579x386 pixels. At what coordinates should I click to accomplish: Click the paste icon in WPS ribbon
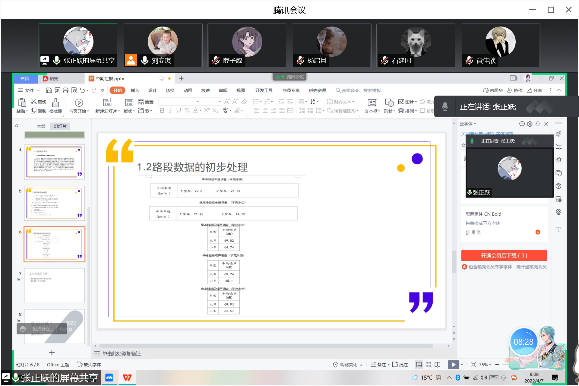click(x=22, y=103)
